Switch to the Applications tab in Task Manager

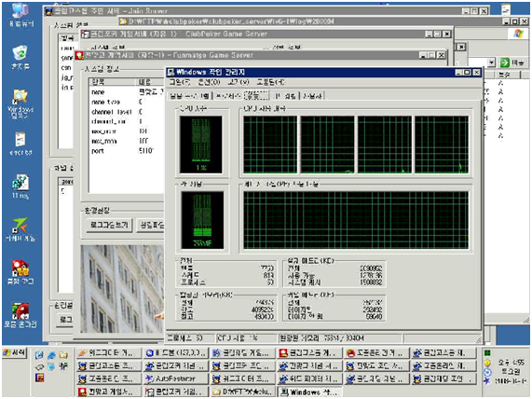click(x=190, y=96)
